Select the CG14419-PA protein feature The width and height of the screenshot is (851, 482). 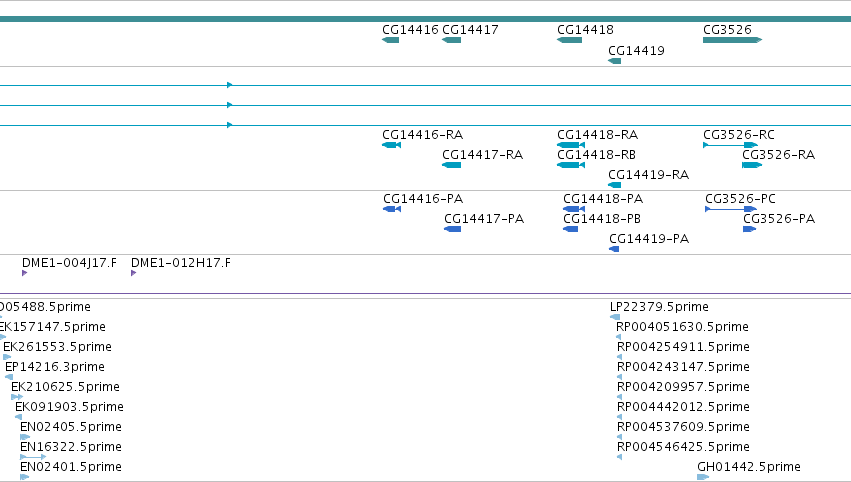pos(614,249)
